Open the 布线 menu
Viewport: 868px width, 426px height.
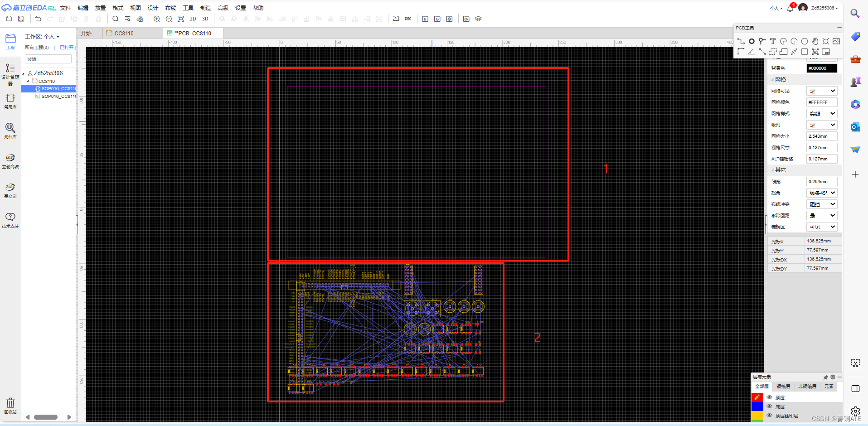171,8
